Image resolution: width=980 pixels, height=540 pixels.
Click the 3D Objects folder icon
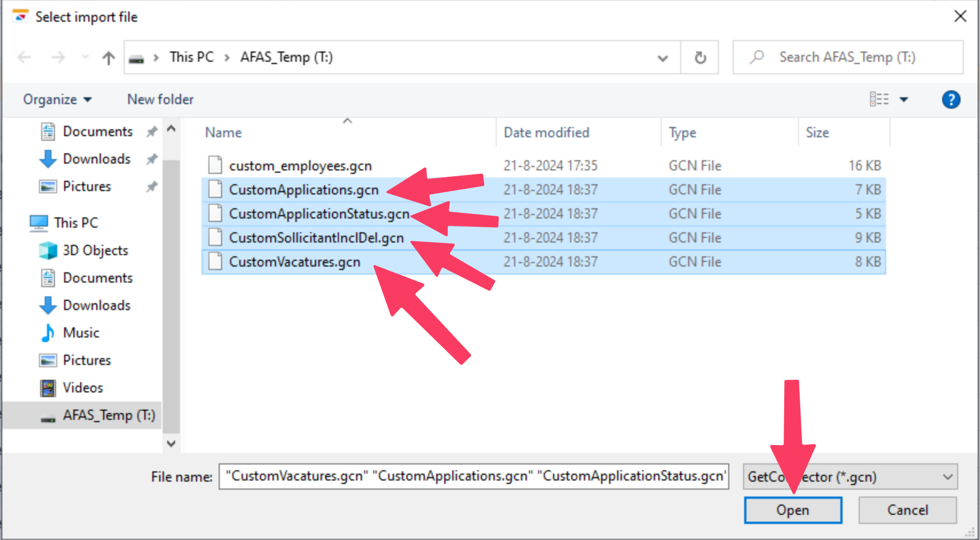click(x=48, y=251)
